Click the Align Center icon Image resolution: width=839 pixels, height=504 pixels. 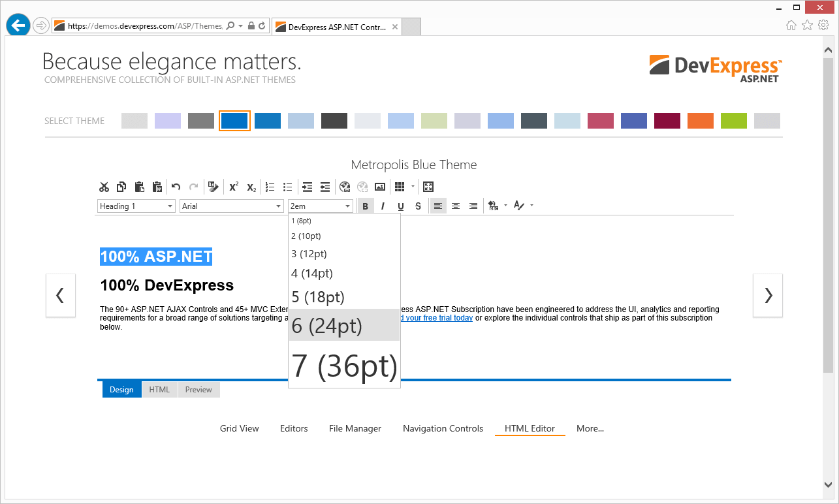tap(456, 206)
